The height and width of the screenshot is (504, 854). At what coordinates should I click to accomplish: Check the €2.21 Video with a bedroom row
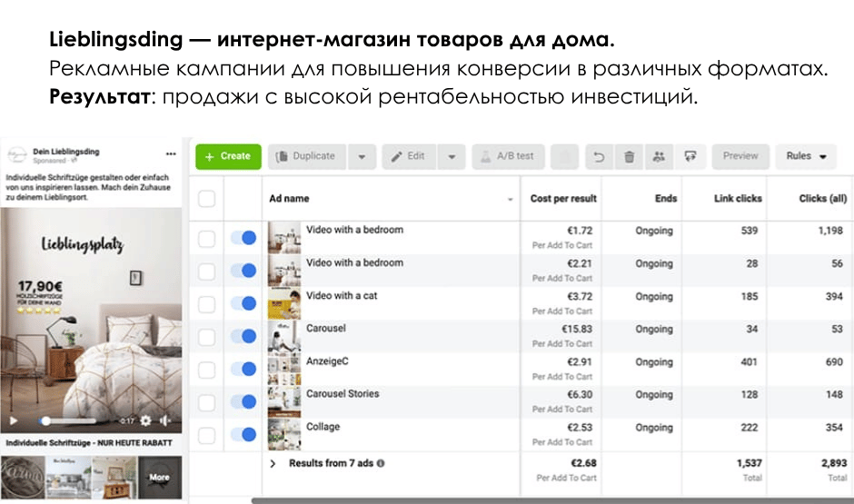pyautogui.click(x=206, y=271)
